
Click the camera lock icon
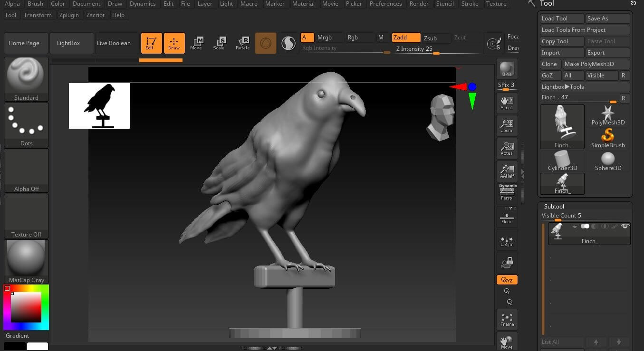(x=507, y=263)
